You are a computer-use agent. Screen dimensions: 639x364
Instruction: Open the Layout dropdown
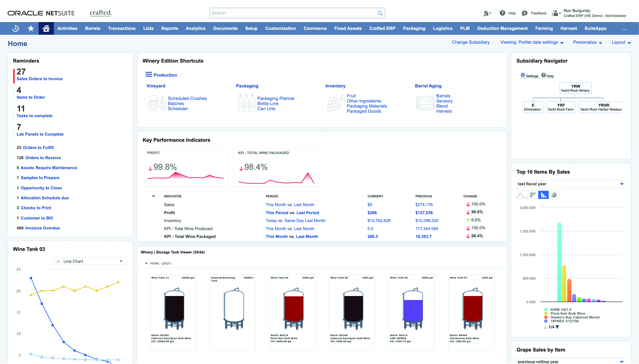pyautogui.click(x=621, y=42)
